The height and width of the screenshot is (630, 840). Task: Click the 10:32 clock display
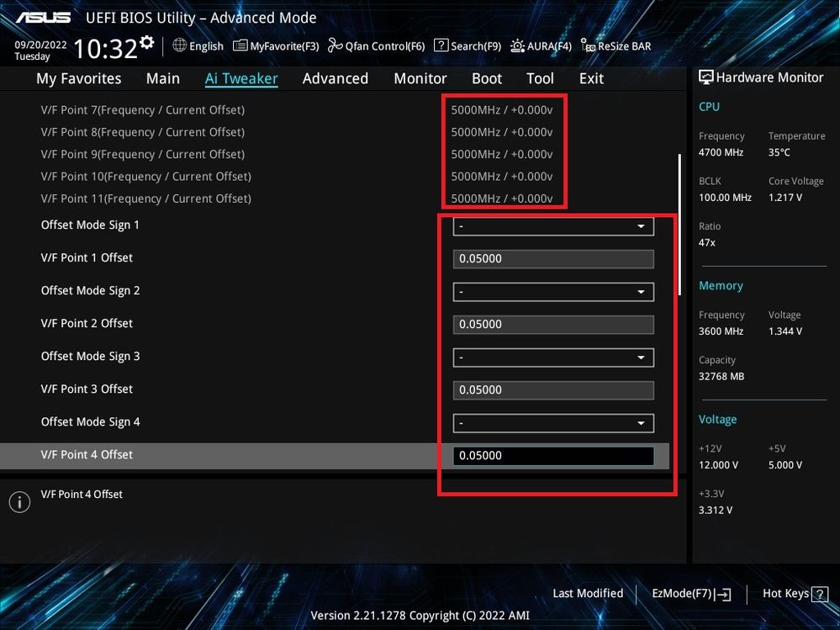pyautogui.click(x=106, y=48)
